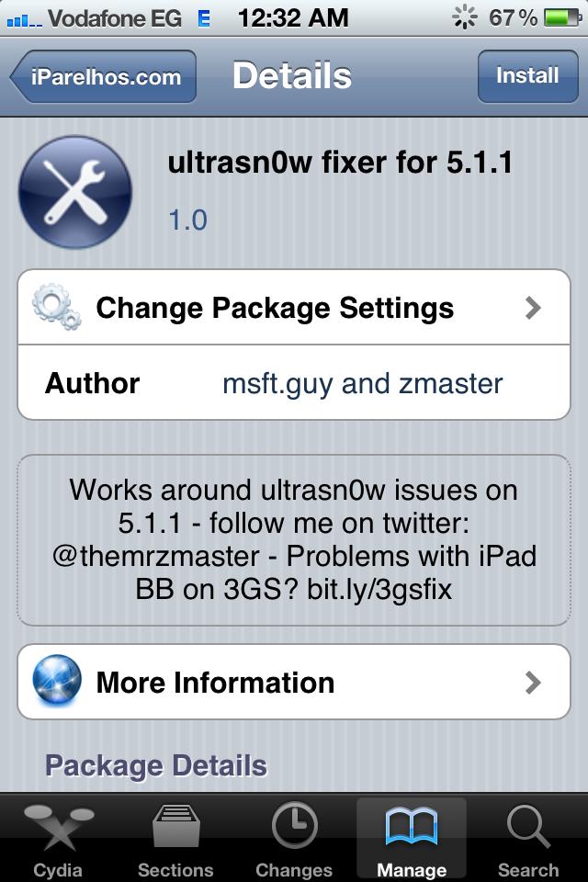Viewport: 588px width, 882px height.
Task: Open the Author row msft.guy and zmaster
Action: pos(294,383)
